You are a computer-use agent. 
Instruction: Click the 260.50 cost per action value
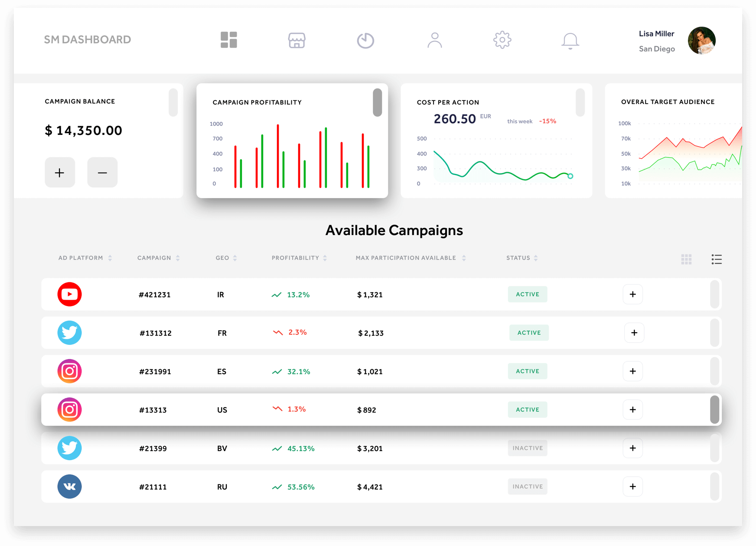pos(455,119)
